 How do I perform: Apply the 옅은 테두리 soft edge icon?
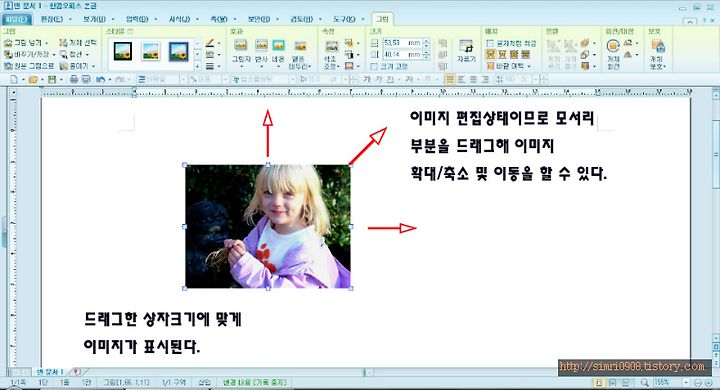tap(300, 46)
